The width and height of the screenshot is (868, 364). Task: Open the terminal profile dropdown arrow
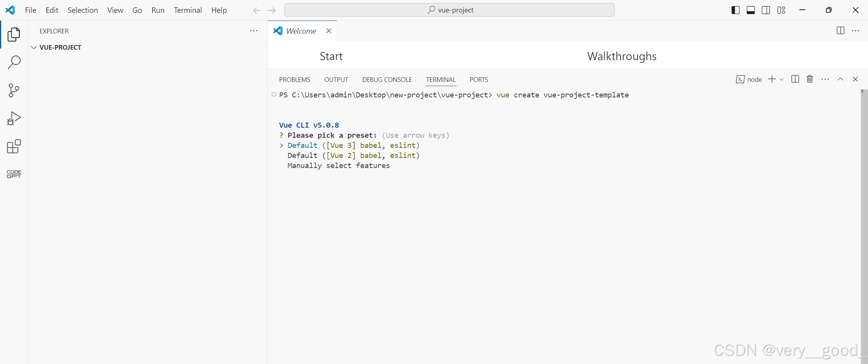[x=782, y=79]
